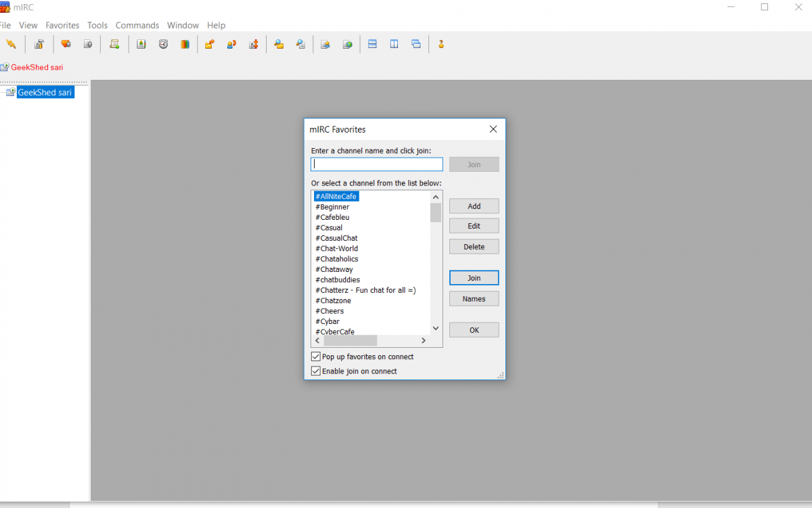Open DCC options toolbar icon
Viewport: 812px width, 508px height.
(x=254, y=45)
